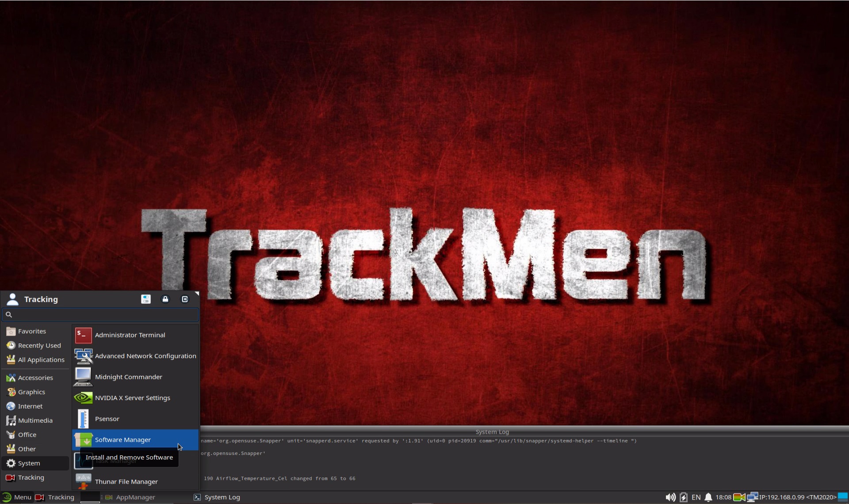Switch to the Multimedia category
The height and width of the screenshot is (504, 849).
pyautogui.click(x=35, y=420)
